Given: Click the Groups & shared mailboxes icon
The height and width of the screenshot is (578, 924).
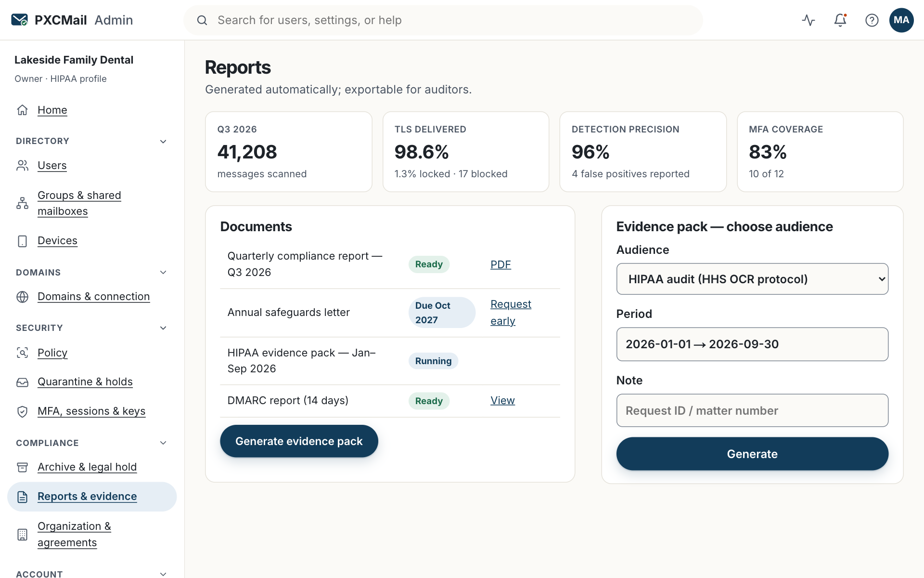Looking at the screenshot, I should [x=23, y=203].
